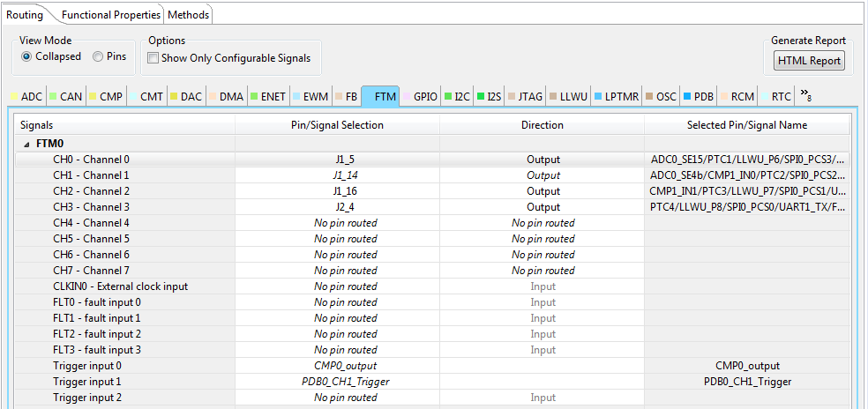The image size is (868, 409).
Task: Change pin selection for CLKIN0 clock input
Action: click(337, 286)
